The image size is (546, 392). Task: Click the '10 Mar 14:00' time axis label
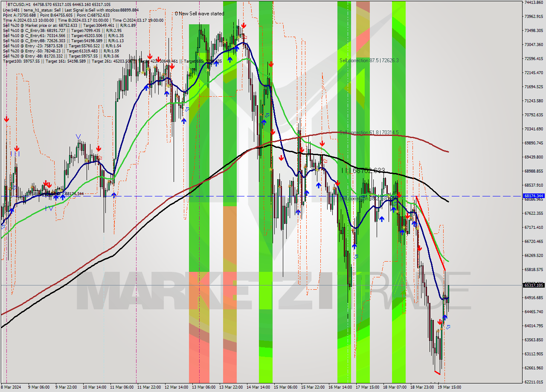tap(94, 387)
